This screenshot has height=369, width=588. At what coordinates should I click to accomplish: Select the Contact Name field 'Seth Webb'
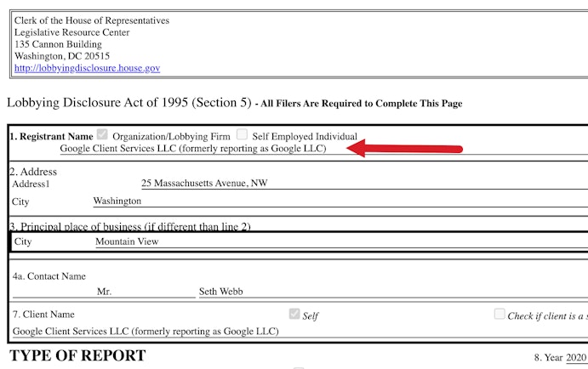(x=393, y=292)
